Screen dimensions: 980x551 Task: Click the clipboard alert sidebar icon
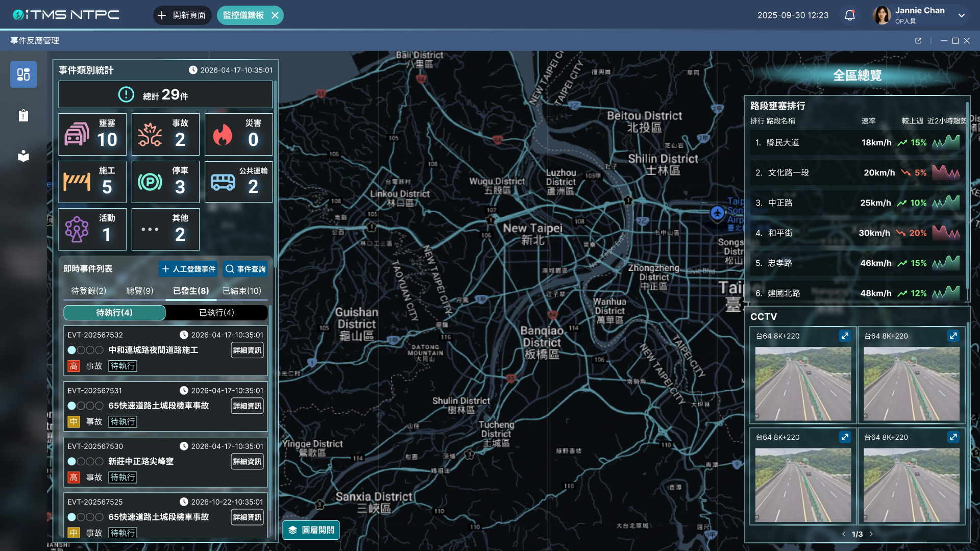23,116
